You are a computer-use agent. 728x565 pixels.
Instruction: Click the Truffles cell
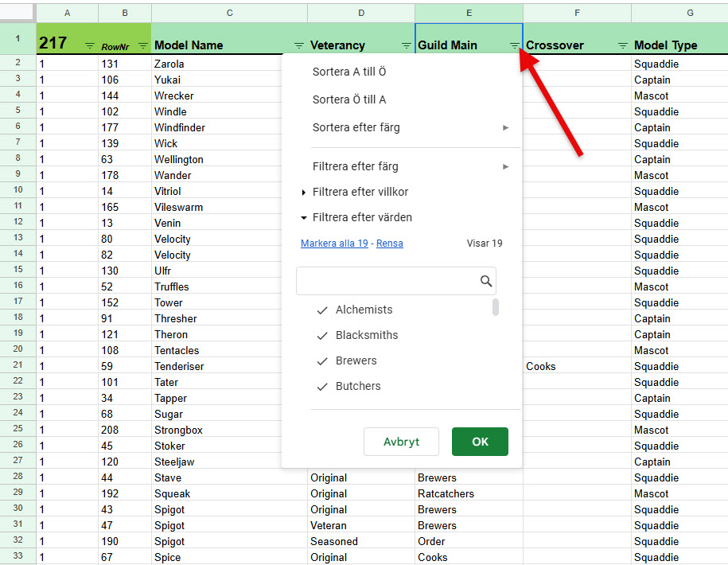(x=217, y=287)
